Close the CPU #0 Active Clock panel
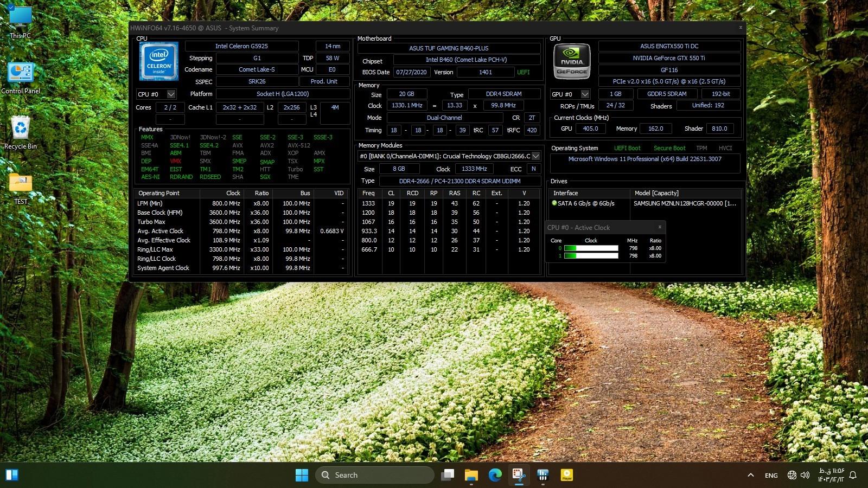The width and height of the screenshot is (868, 488). click(x=660, y=227)
